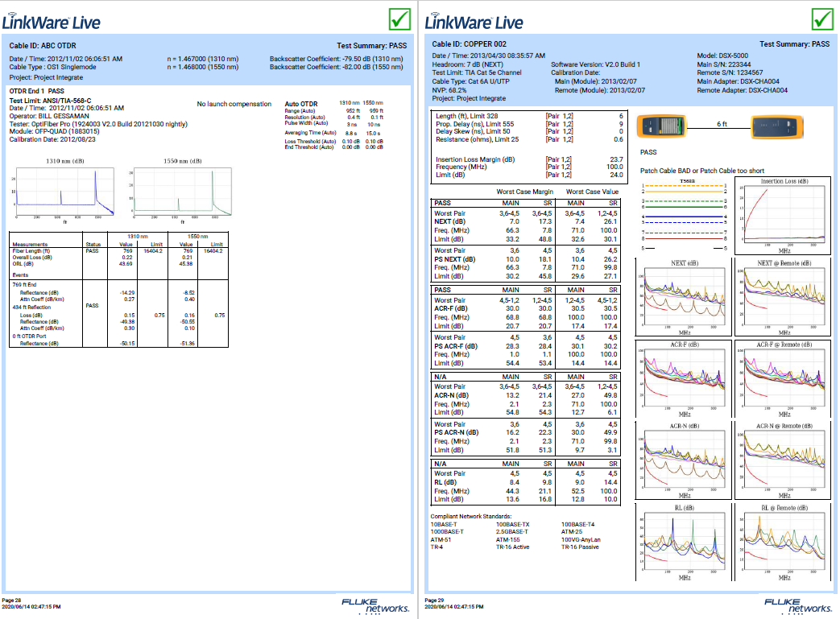Click the 'Compliant Network Standards:' heading
This screenshot has width=840, height=619.
coord(471,516)
